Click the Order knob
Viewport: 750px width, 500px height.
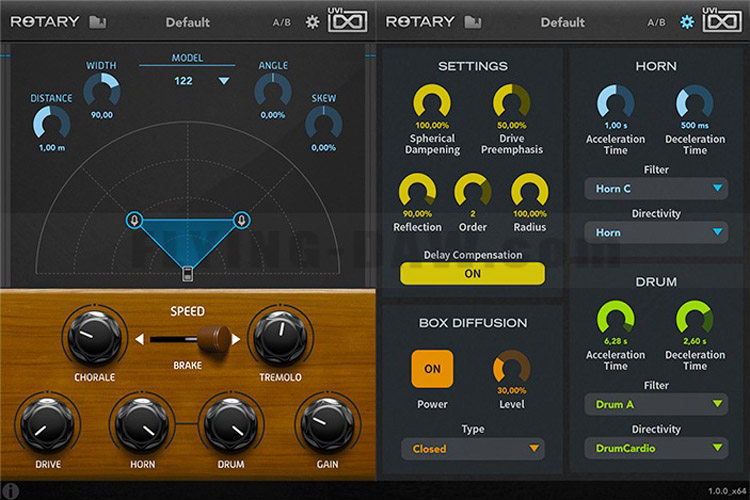tap(473, 190)
